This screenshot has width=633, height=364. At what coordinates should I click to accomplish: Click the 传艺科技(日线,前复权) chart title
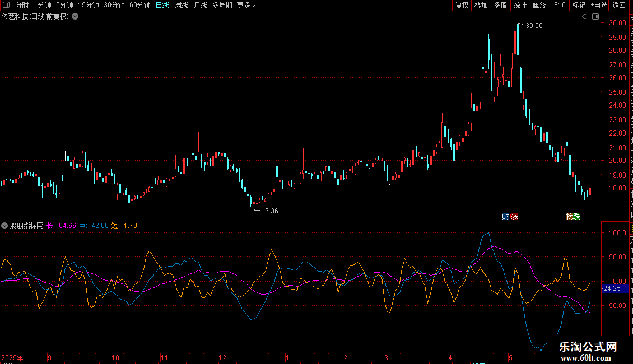tap(35, 17)
